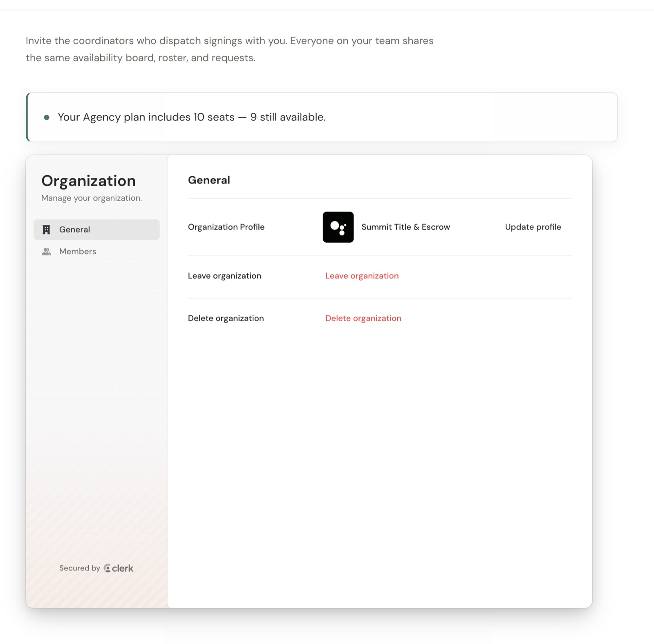The image size is (654, 644).
Task: Click the red Leave organization link
Action: point(362,276)
